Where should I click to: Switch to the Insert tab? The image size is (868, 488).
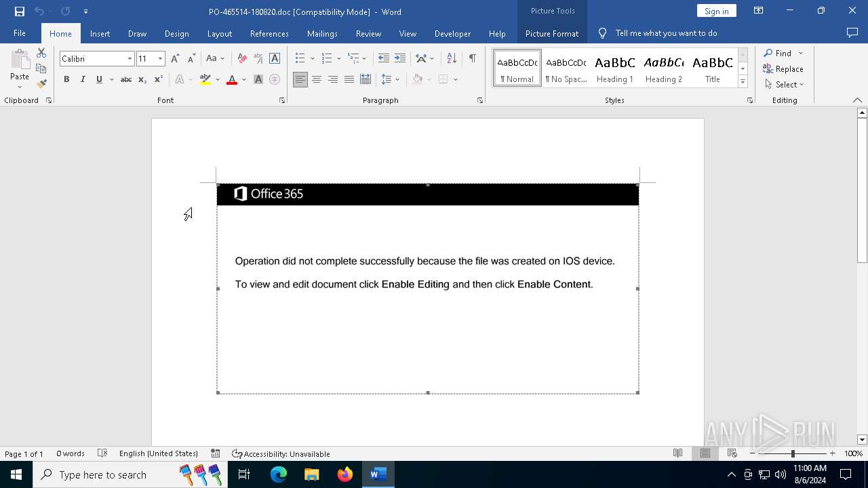click(100, 33)
